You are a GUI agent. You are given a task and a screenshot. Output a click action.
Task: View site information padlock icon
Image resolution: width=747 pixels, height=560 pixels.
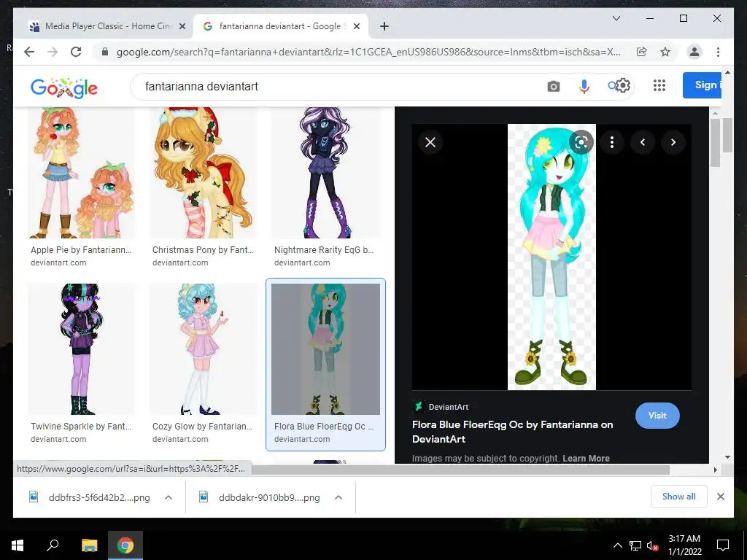[105, 52]
